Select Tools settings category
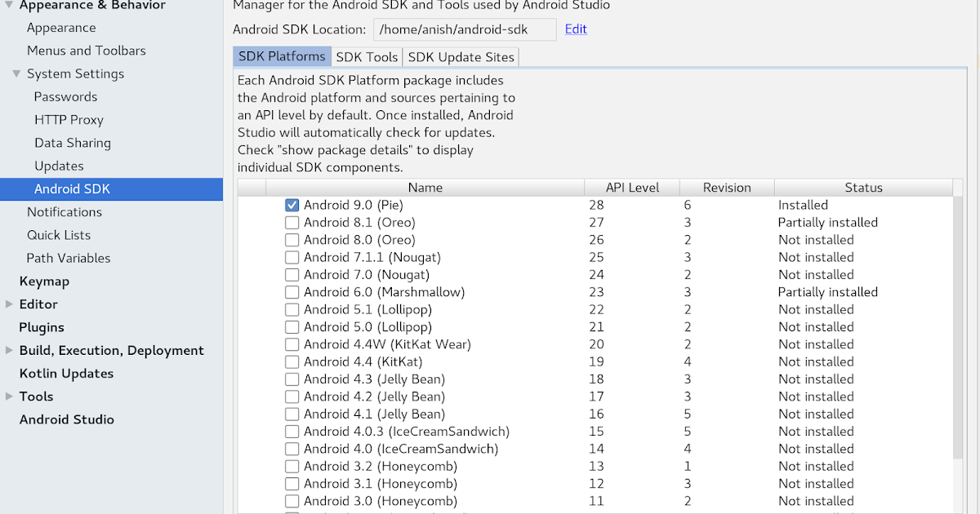Screen dimensions: 980x514 coord(36,397)
